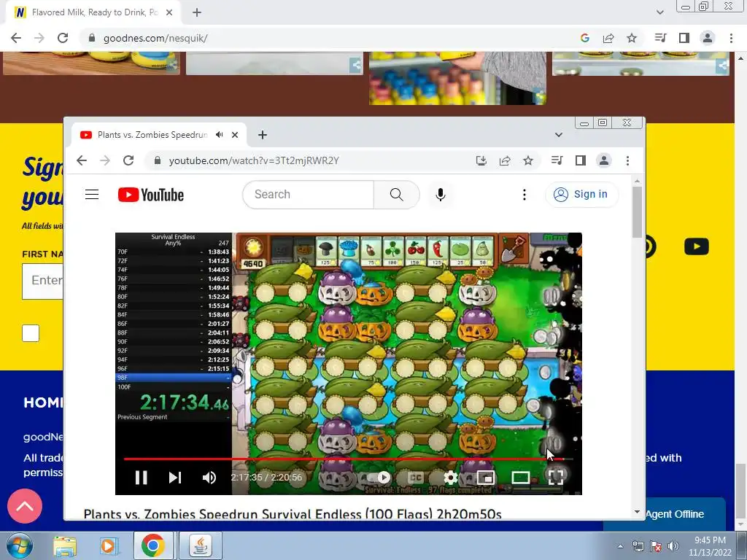Open profile icon in YouTube window
747x560 pixels.
click(603, 160)
